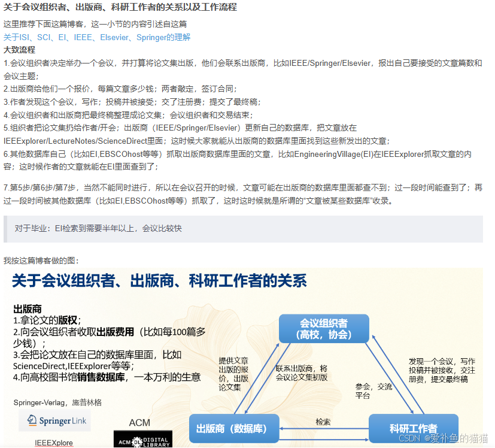The image size is (495, 448).
Task: Click the '参会，交流平台' diagram label
Action: (x=373, y=391)
